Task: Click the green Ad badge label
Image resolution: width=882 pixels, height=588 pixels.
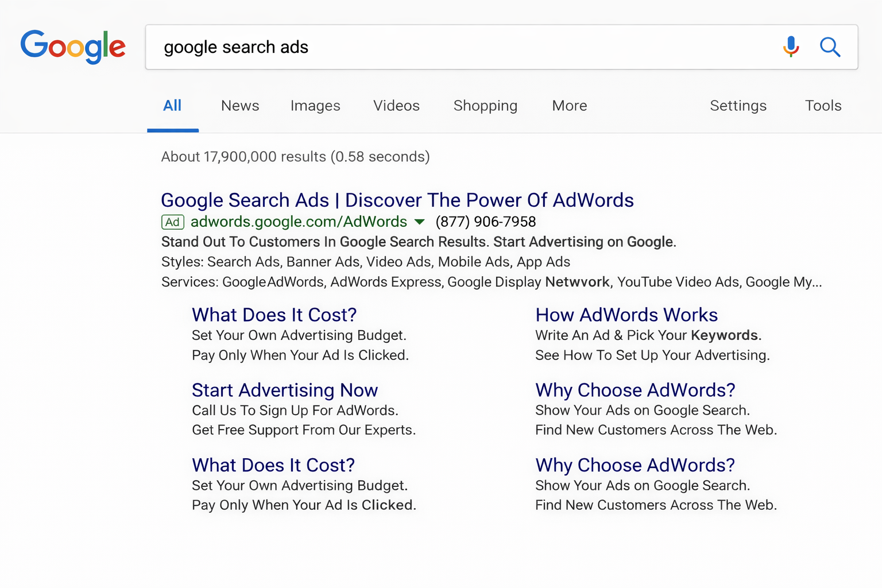Action: click(x=172, y=222)
